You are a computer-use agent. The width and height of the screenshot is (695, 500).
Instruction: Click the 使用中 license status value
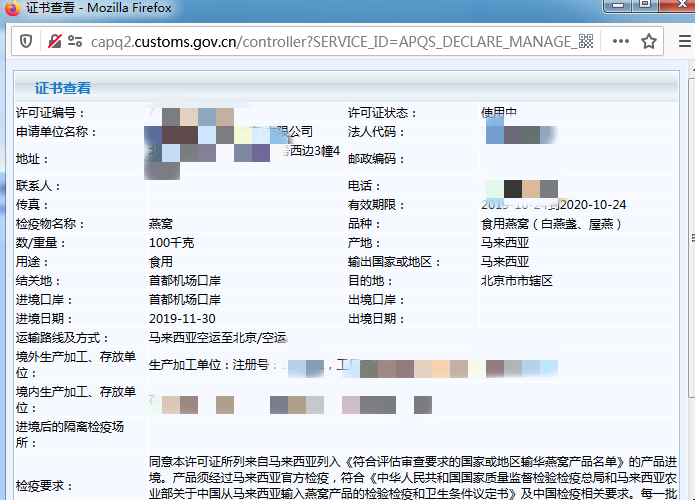(x=498, y=113)
